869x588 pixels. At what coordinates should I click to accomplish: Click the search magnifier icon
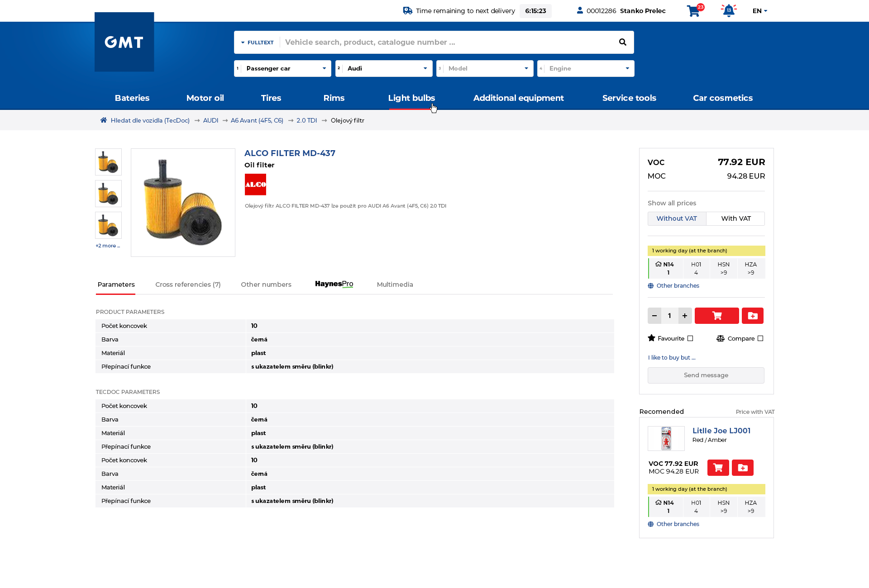coord(623,42)
